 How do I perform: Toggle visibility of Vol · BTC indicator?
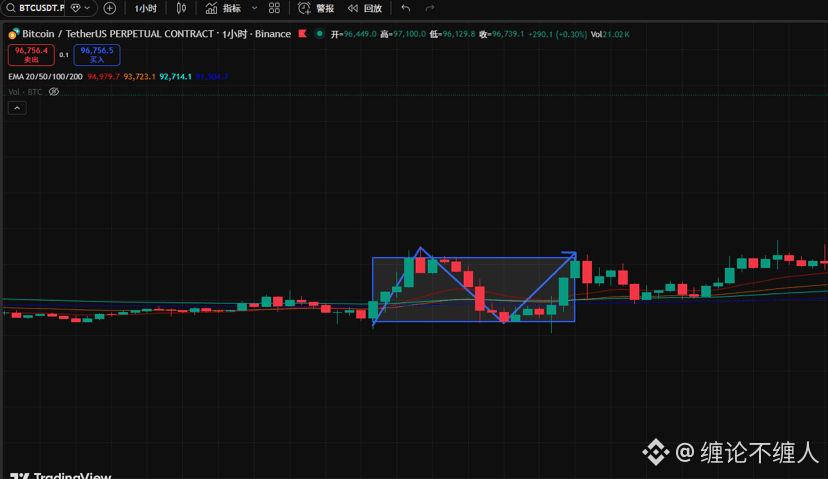point(54,92)
